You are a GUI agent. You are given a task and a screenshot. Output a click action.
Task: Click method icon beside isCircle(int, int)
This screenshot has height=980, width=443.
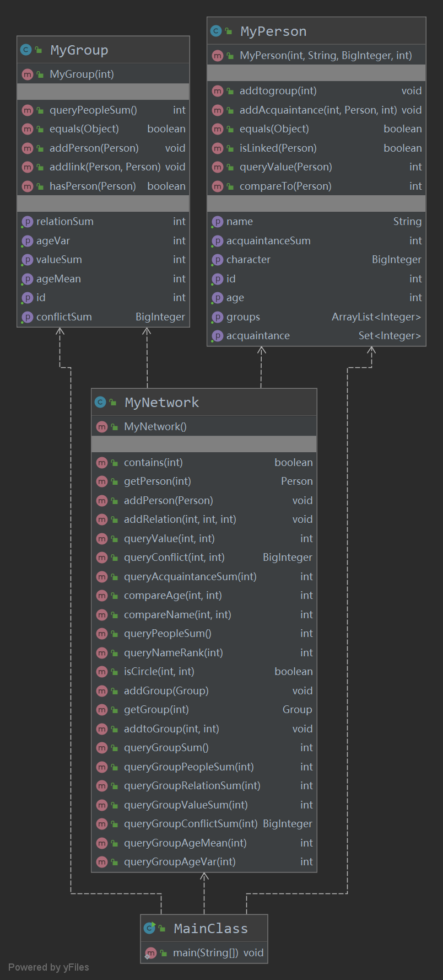(x=101, y=672)
